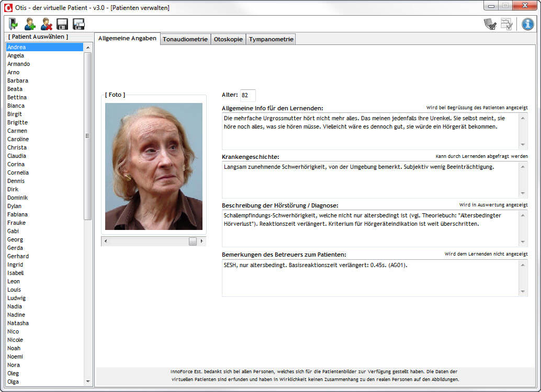Screen dimensions: 541x392
Task: Choose patient Ludwig in the patient list
Action: coord(16,298)
